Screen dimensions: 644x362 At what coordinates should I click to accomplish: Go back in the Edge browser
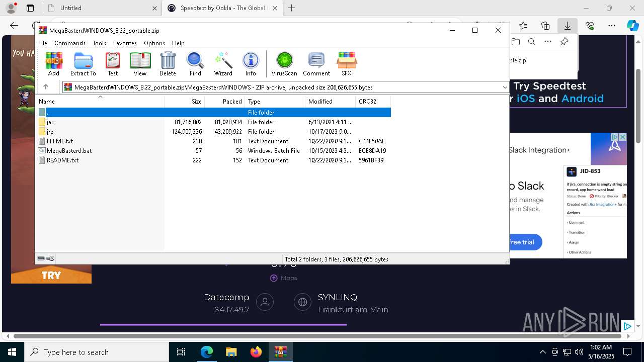pos(14,26)
